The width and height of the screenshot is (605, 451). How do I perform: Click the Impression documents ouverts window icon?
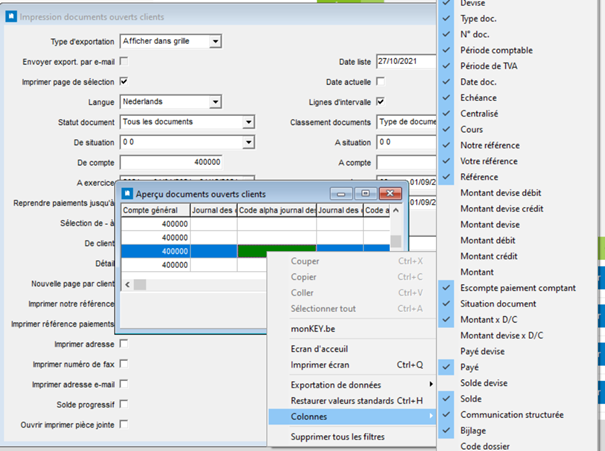tap(11, 17)
